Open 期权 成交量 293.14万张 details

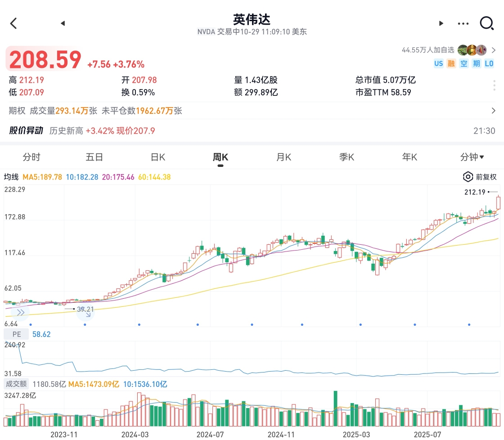point(63,111)
